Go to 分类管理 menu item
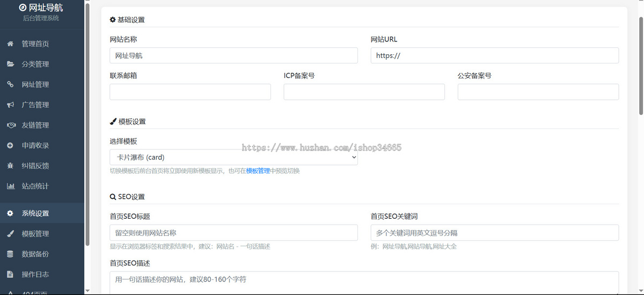The height and width of the screenshot is (295, 644). click(42, 64)
